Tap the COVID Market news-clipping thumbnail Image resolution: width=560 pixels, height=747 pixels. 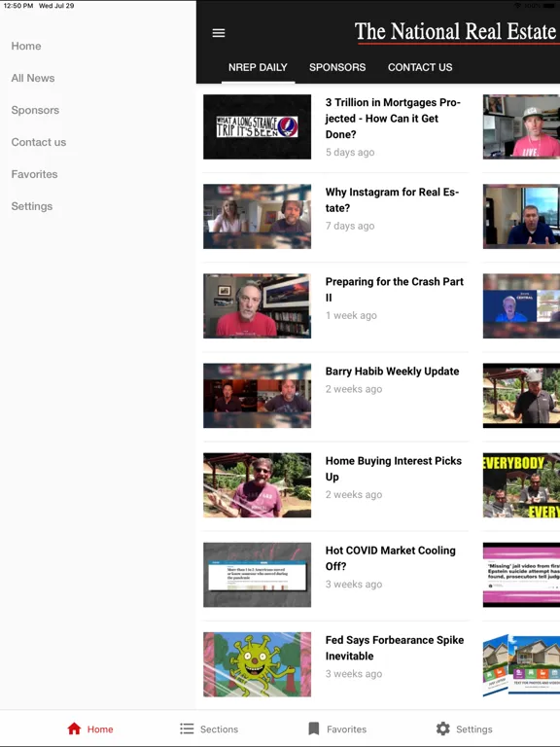[x=257, y=575]
